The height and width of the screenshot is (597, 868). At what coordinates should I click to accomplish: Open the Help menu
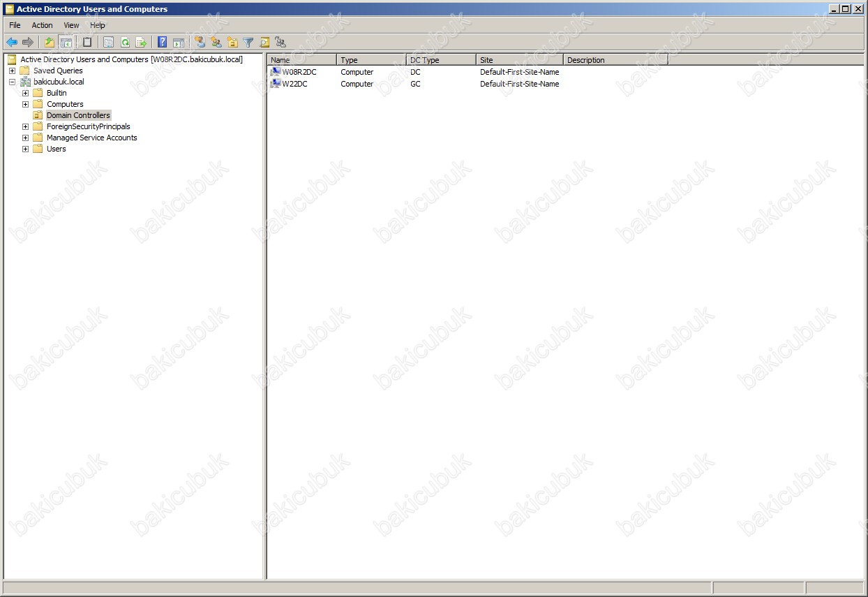click(x=98, y=25)
